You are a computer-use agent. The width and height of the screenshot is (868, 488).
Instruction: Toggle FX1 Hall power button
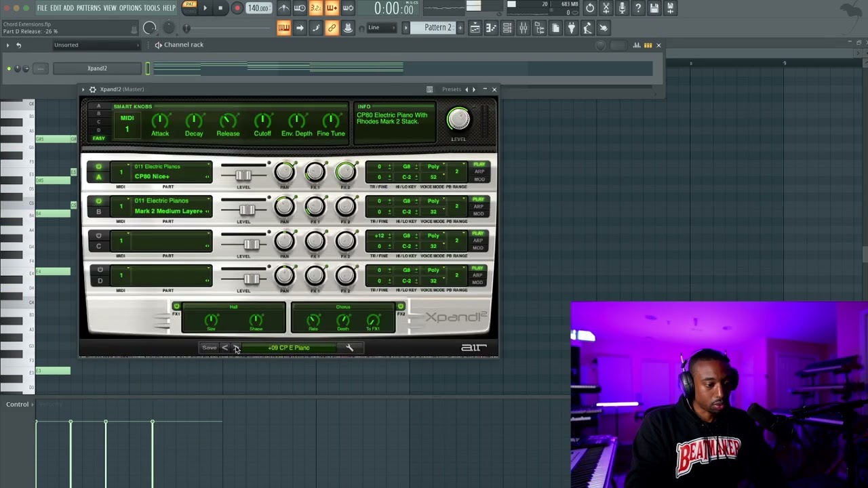coord(176,306)
